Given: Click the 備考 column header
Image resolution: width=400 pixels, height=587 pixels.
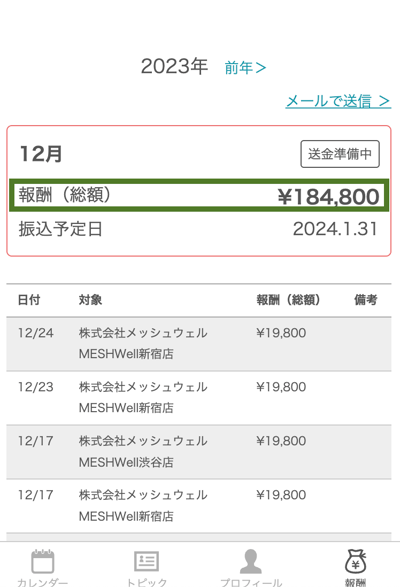Looking at the screenshot, I should click(x=366, y=300).
